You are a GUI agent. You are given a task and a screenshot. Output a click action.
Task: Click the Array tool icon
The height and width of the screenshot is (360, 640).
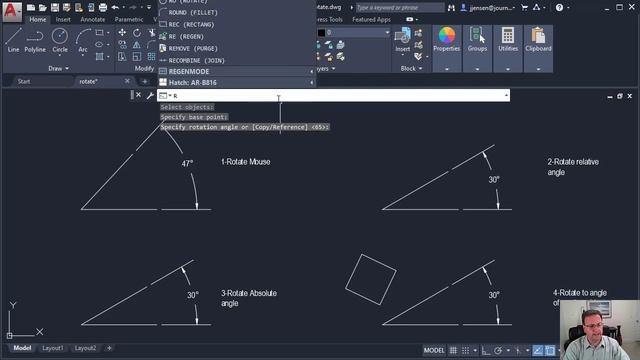tap(151, 57)
